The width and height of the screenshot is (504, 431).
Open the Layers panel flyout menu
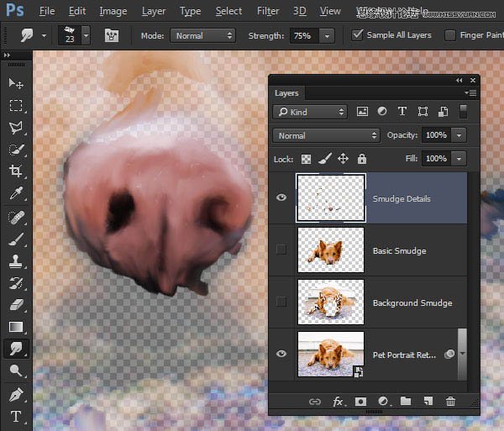[x=470, y=93]
